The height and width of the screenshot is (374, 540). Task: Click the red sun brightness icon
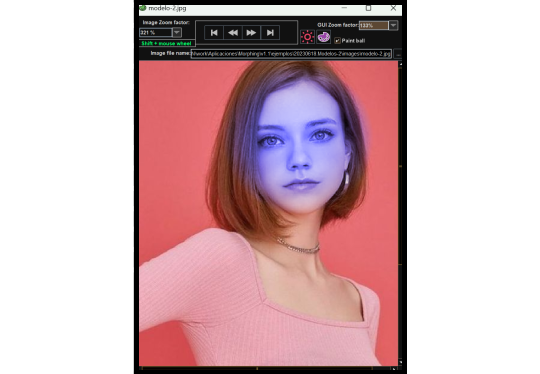[307, 37]
